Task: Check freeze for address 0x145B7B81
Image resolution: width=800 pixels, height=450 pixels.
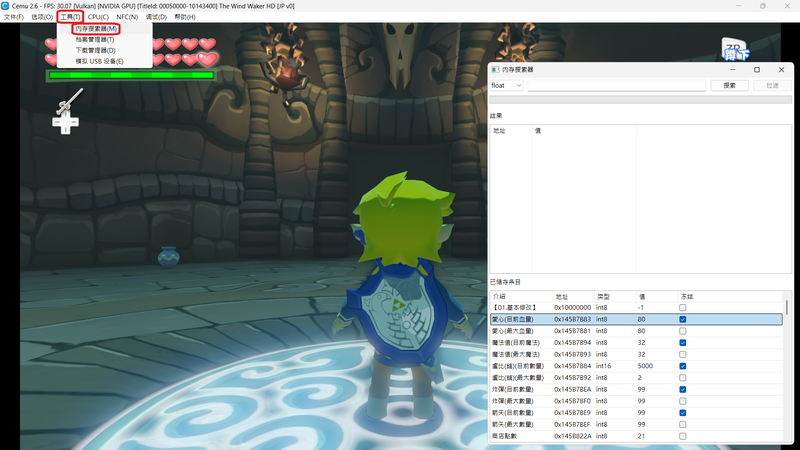Action: [683, 331]
